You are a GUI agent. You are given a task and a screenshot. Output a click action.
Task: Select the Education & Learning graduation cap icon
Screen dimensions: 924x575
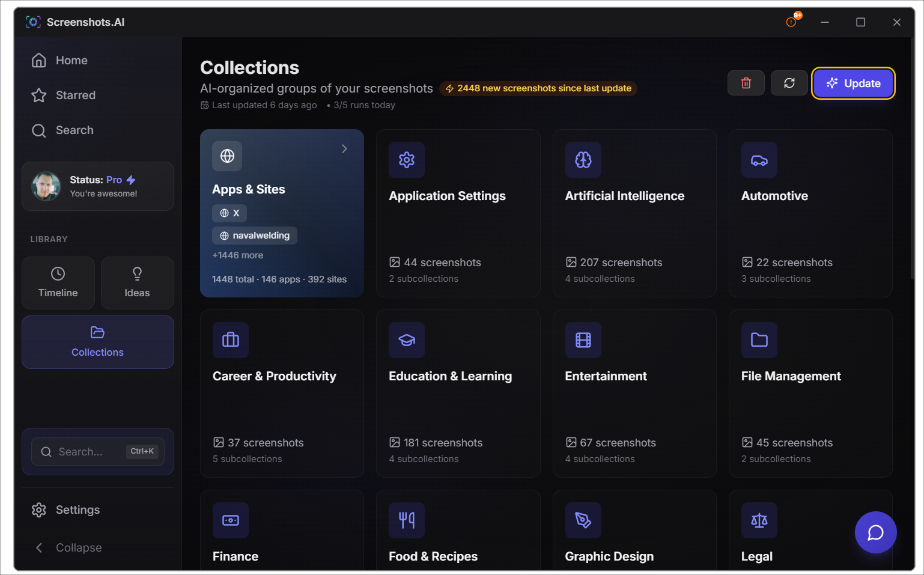(x=407, y=340)
